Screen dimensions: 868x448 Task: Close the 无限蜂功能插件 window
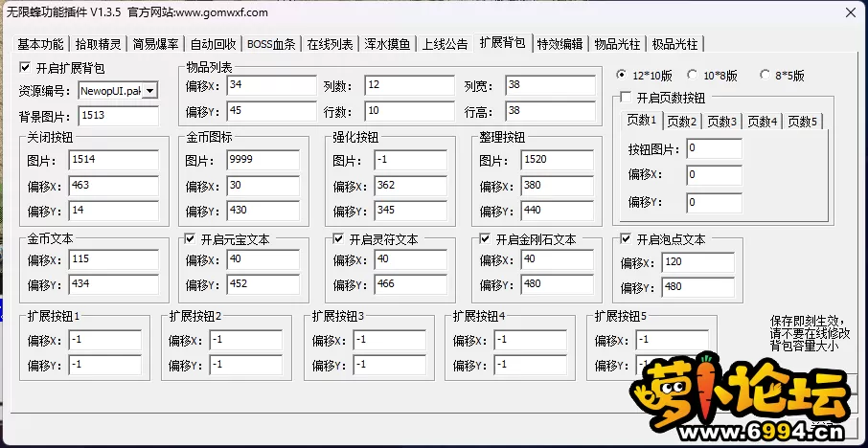851,12
